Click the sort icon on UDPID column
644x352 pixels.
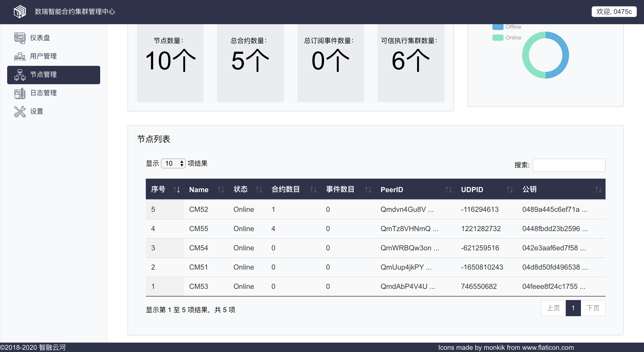coord(510,189)
